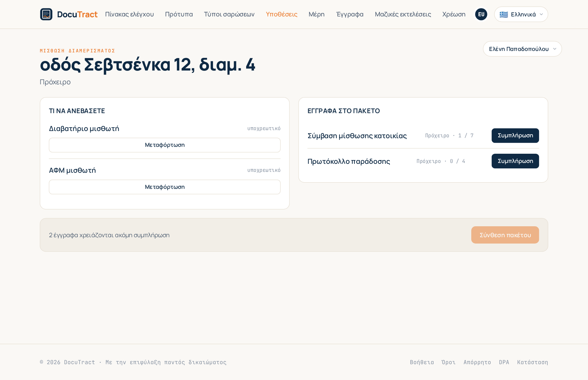The image size is (588, 380).
Task: Open the Βοήθεια footer link
Action: 422,362
